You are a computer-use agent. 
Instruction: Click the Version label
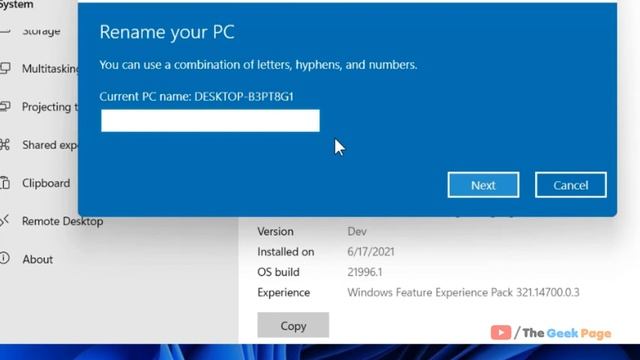276,231
